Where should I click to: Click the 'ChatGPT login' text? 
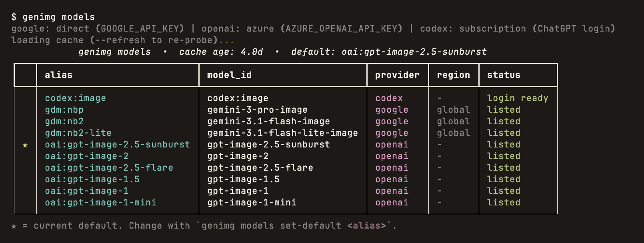click(x=574, y=29)
